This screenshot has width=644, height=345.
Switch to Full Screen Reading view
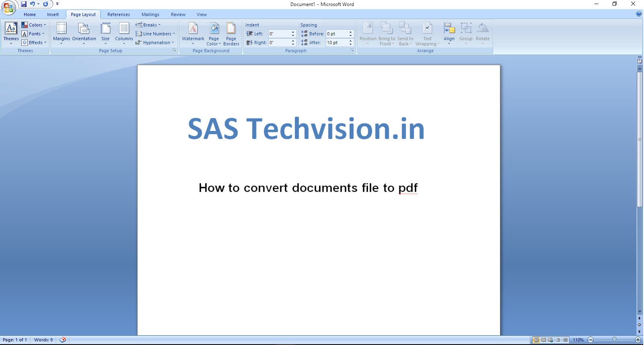543,340
